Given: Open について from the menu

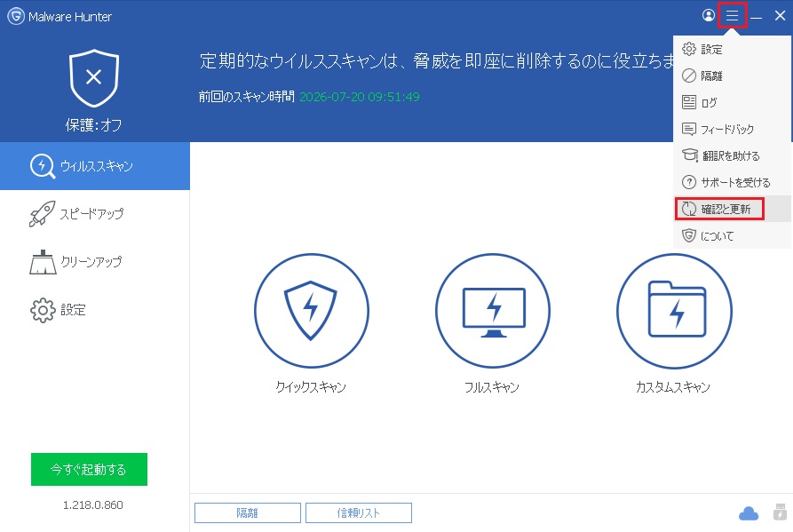Looking at the screenshot, I should tap(733, 235).
